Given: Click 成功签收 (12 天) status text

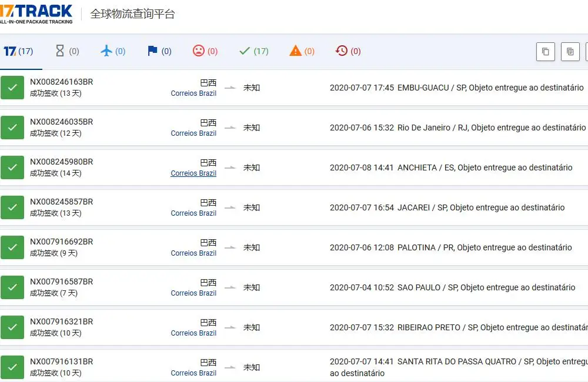Looking at the screenshot, I should 55,133.
